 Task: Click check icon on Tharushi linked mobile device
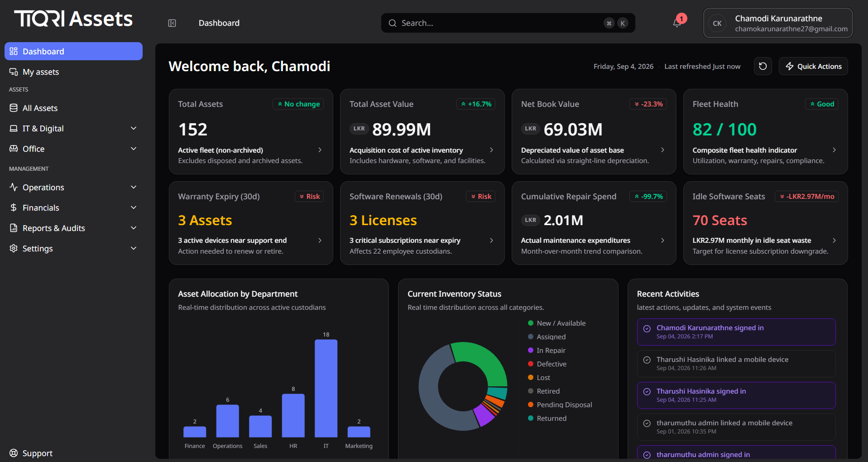pyautogui.click(x=647, y=361)
